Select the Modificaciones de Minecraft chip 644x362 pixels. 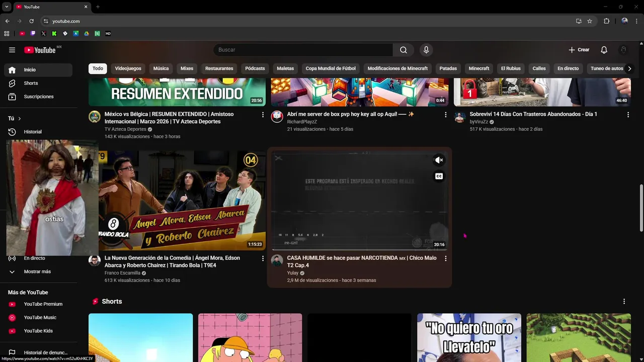[x=397, y=68]
